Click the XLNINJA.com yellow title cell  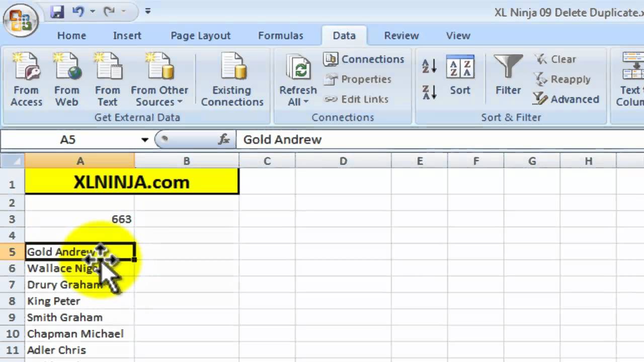pyautogui.click(x=132, y=182)
